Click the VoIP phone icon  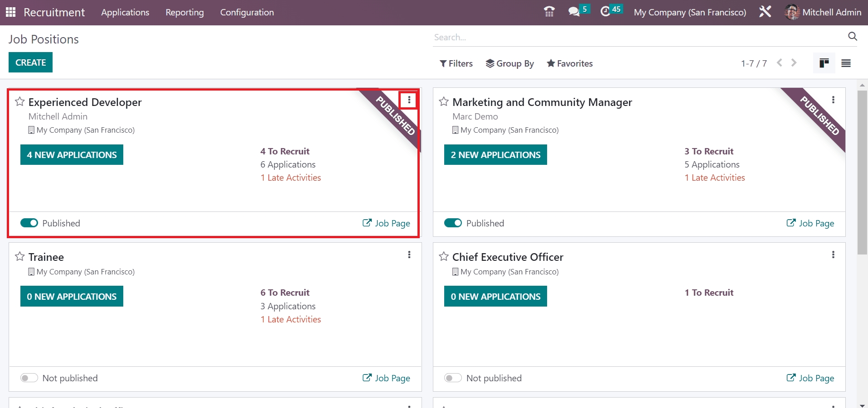tap(549, 12)
